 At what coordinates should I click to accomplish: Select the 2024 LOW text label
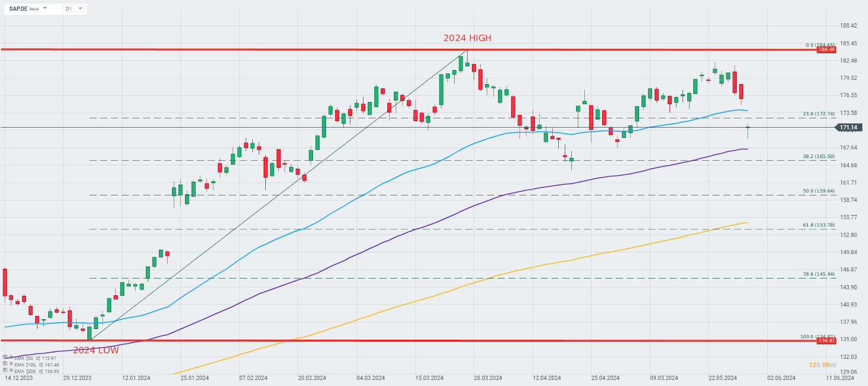[x=95, y=350]
